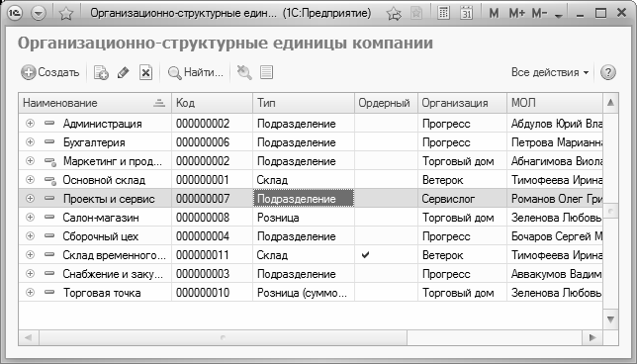Click the M+ memory button
This screenshot has width=637, height=364.
516,14
